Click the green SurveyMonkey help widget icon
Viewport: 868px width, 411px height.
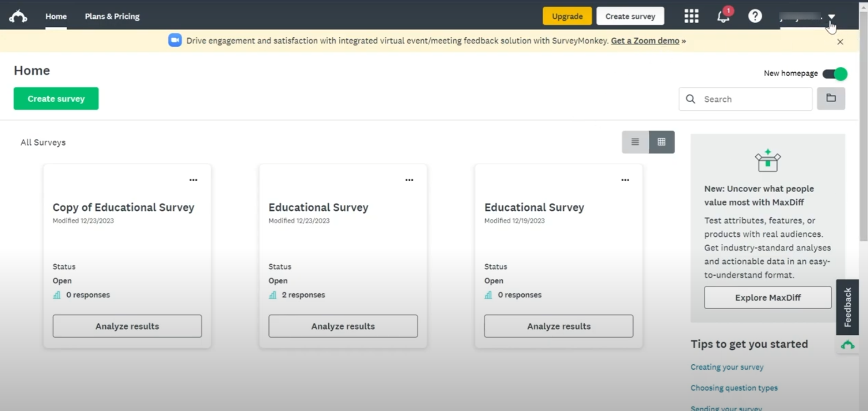pyautogui.click(x=847, y=345)
